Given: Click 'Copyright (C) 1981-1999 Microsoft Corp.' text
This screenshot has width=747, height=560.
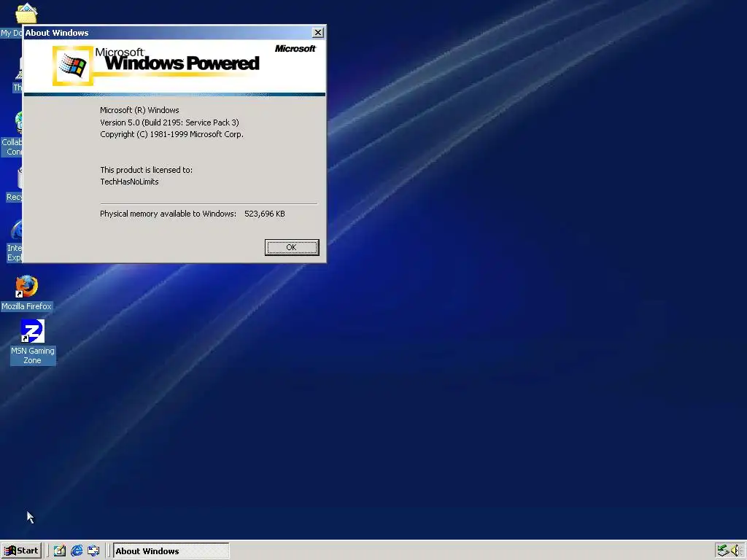Looking at the screenshot, I should tap(171, 134).
